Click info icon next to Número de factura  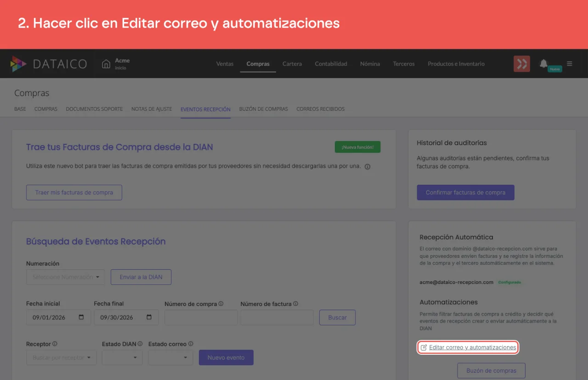pyautogui.click(x=295, y=304)
